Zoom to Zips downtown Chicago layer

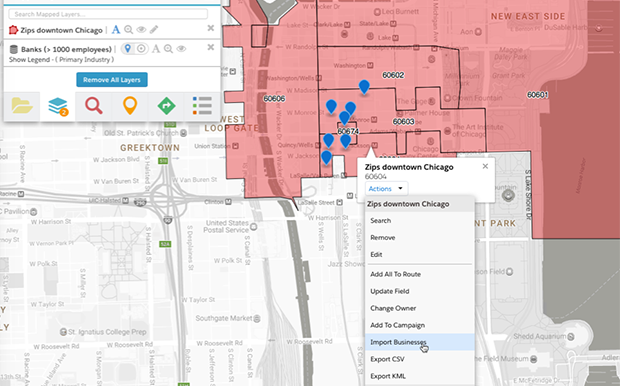(x=129, y=30)
